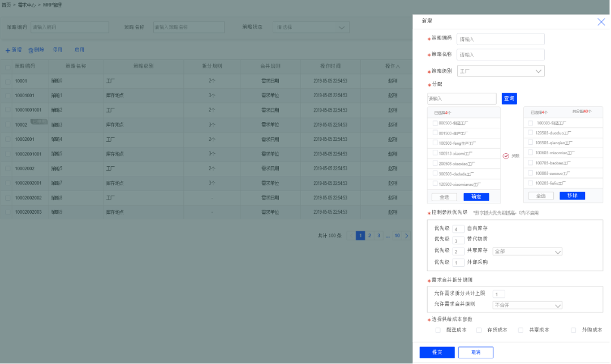This screenshot has width=611, height=364.
Task: Check the 100703-baobao工厂 checkbox
Action: tap(530, 163)
